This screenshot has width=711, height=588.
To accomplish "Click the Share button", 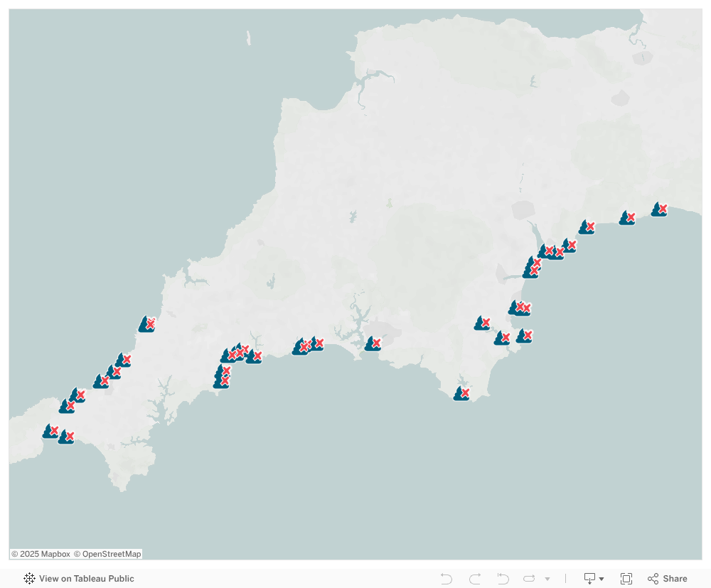I will coord(667,579).
